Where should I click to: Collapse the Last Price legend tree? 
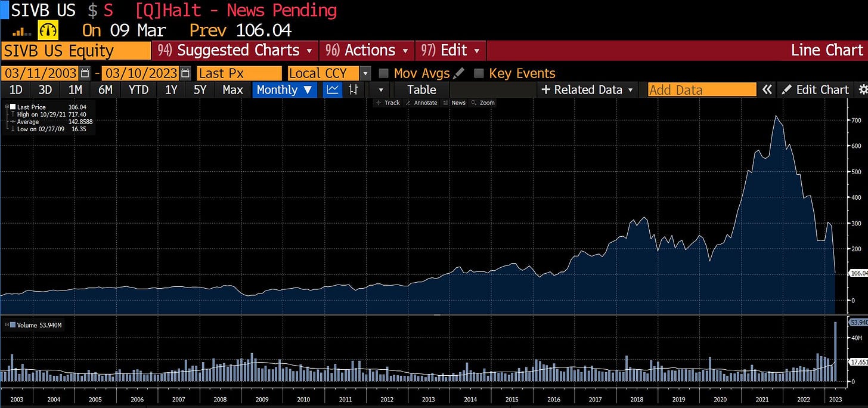[x=7, y=107]
